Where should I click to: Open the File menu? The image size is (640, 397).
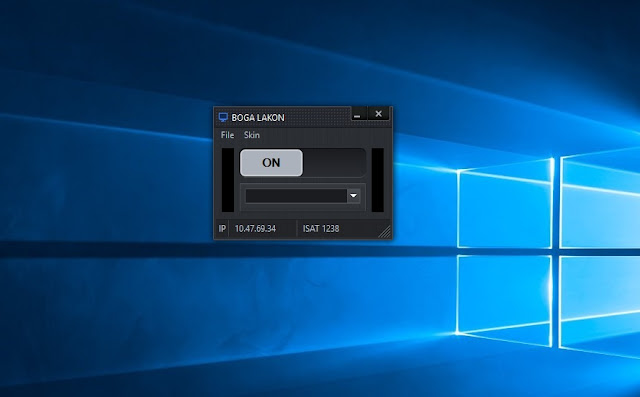click(x=227, y=135)
